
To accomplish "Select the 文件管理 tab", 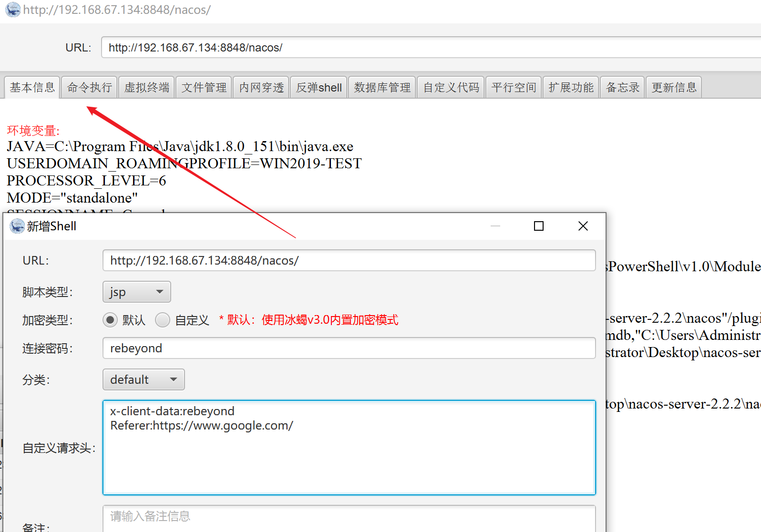I will [204, 87].
